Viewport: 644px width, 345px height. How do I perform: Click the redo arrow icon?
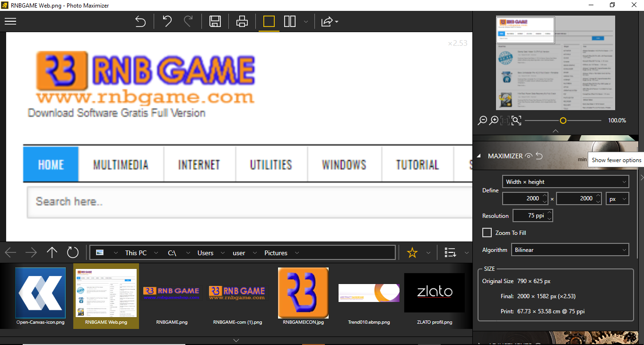(188, 21)
